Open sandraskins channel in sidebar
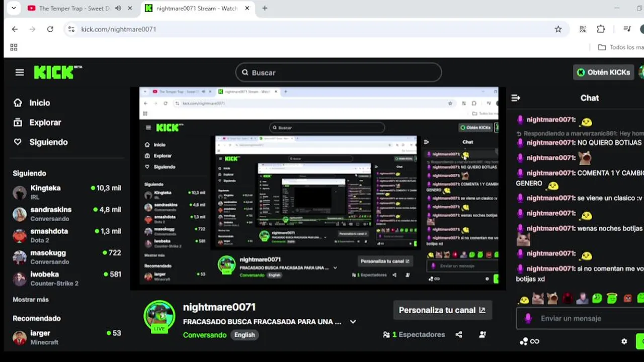The width and height of the screenshot is (644, 362). click(67, 214)
